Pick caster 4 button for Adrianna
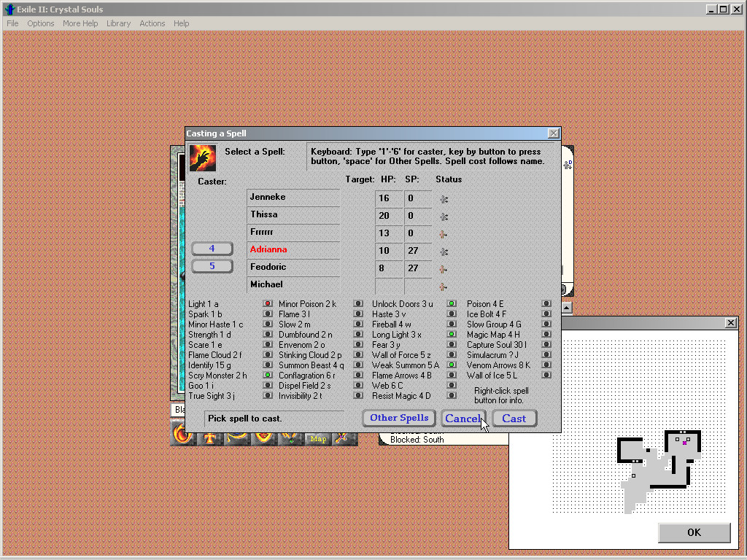This screenshot has height=560, width=747. pos(212,249)
